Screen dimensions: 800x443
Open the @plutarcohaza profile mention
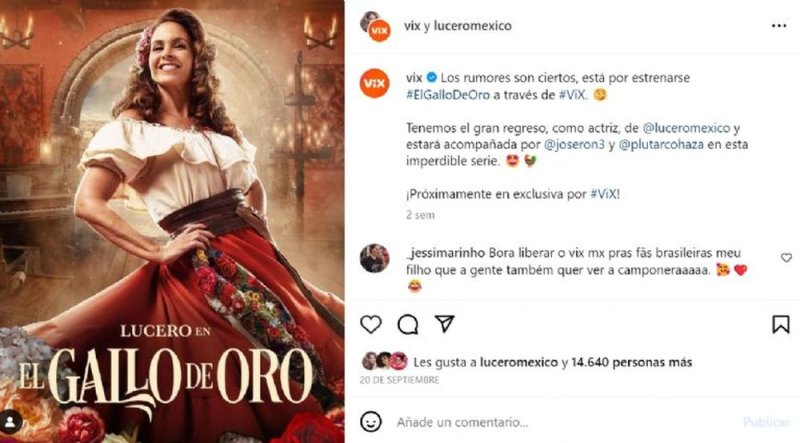pyautogui.click(x=661, y=144)
